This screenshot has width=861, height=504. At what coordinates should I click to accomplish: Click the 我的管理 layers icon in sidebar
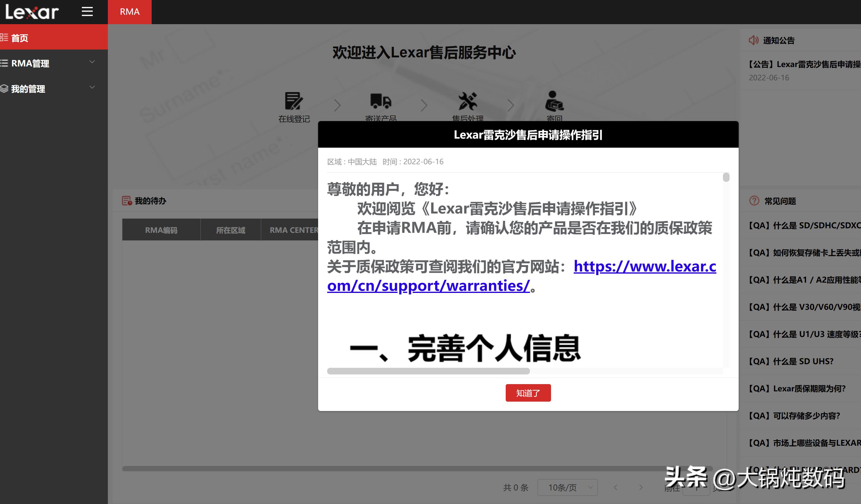[x=5, y=88]
